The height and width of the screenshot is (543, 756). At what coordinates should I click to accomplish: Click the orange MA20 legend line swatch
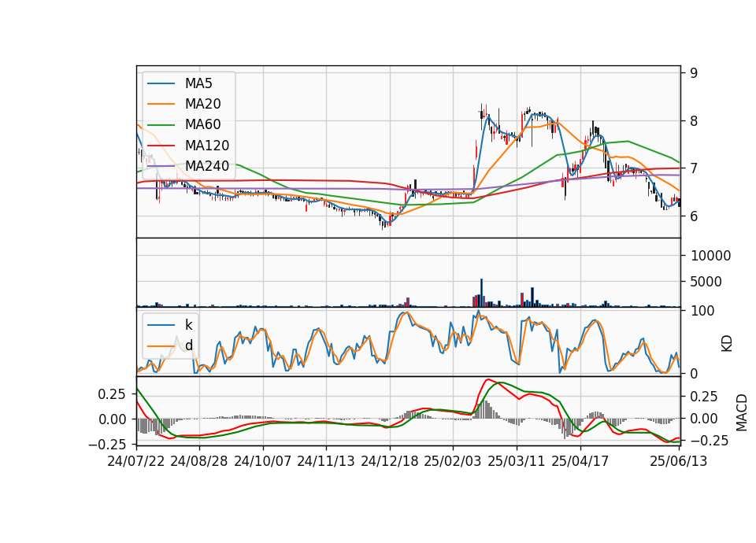tap(161, 104)
